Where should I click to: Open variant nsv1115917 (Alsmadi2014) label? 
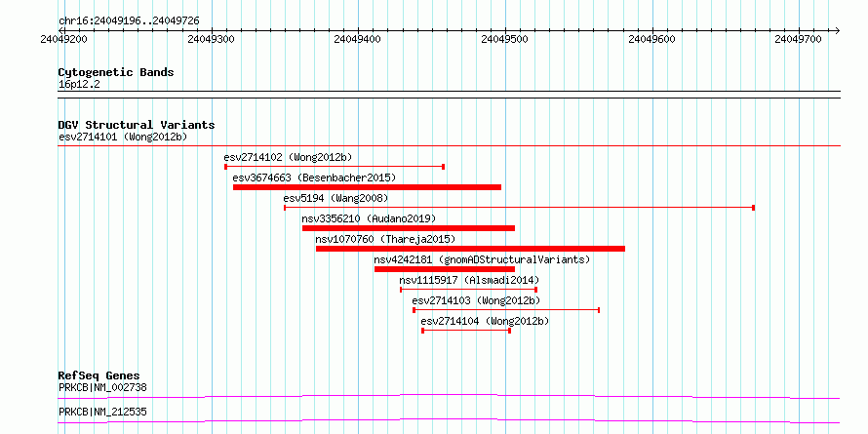pyautogui.click(x=469, y=280)
